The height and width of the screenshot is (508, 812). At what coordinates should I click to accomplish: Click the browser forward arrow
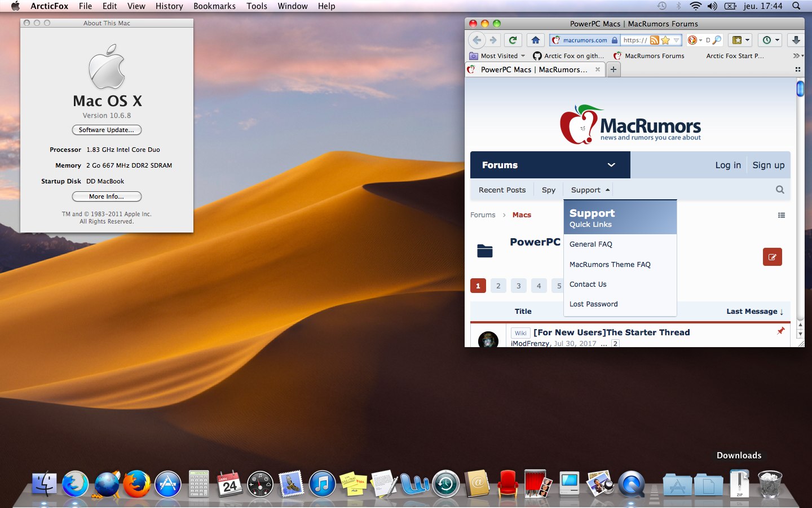click(493, 40)
